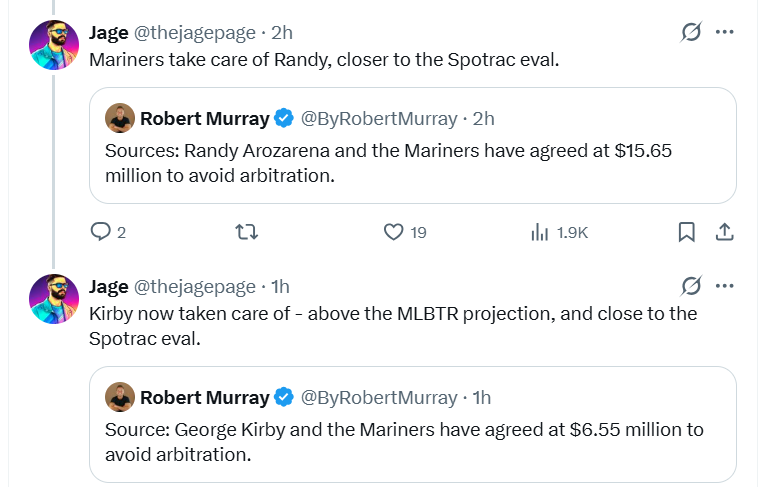Open quoted post about $6.55 million deal
Screen dimensions: 766x487
coord(412,441)
